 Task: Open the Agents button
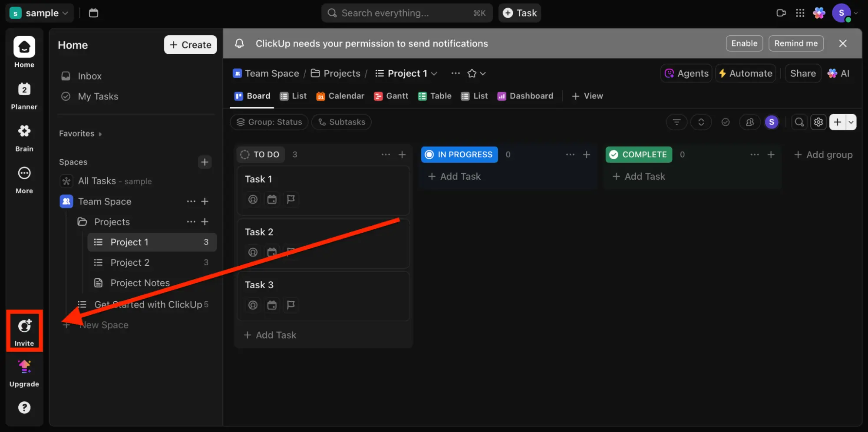pos(686,73)
